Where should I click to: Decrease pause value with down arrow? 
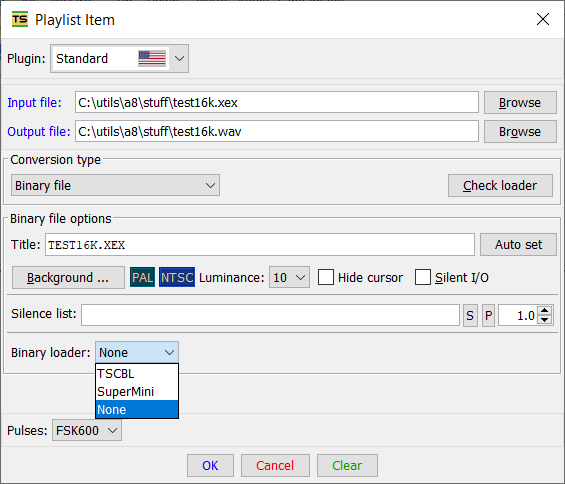(x=545, y=320)
